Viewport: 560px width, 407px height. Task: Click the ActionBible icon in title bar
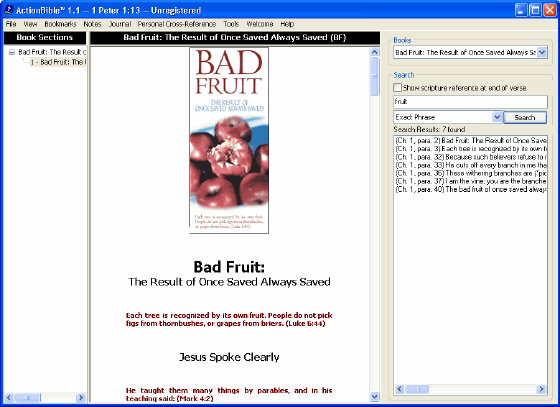pyautogui.click(x=9, y=10)
